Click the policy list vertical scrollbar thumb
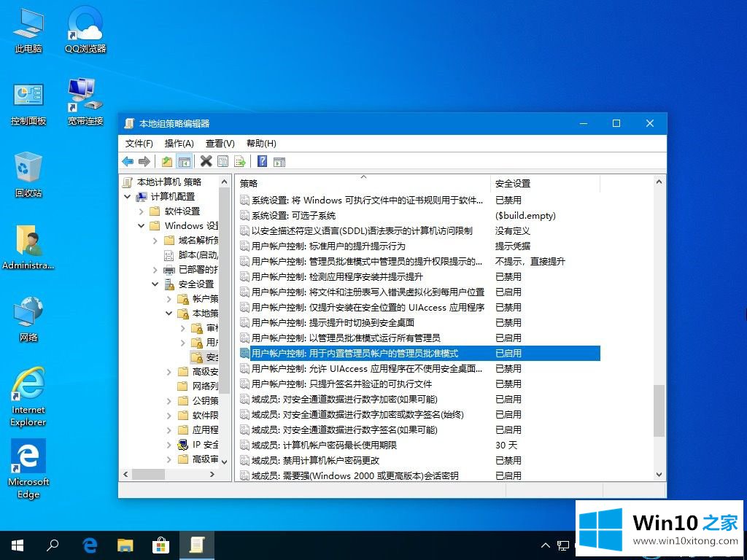The image size is (747, 560). (659, 411)
